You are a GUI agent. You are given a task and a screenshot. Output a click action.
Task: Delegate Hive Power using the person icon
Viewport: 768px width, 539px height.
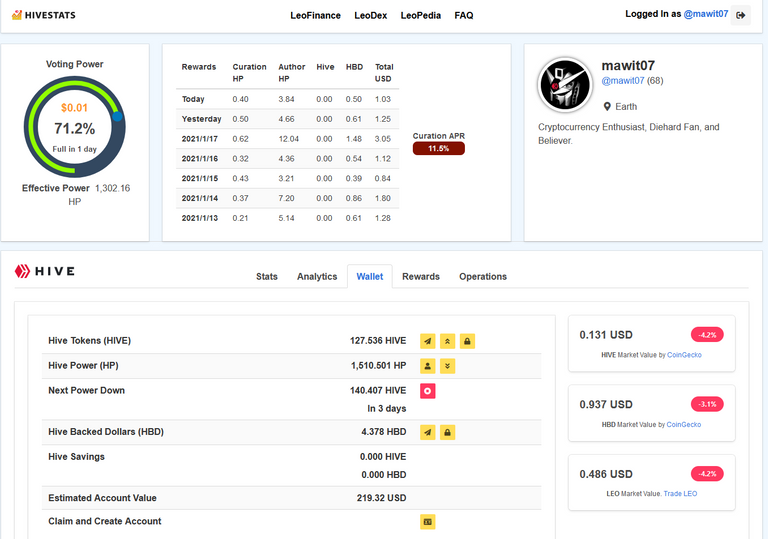click(428, 366)
